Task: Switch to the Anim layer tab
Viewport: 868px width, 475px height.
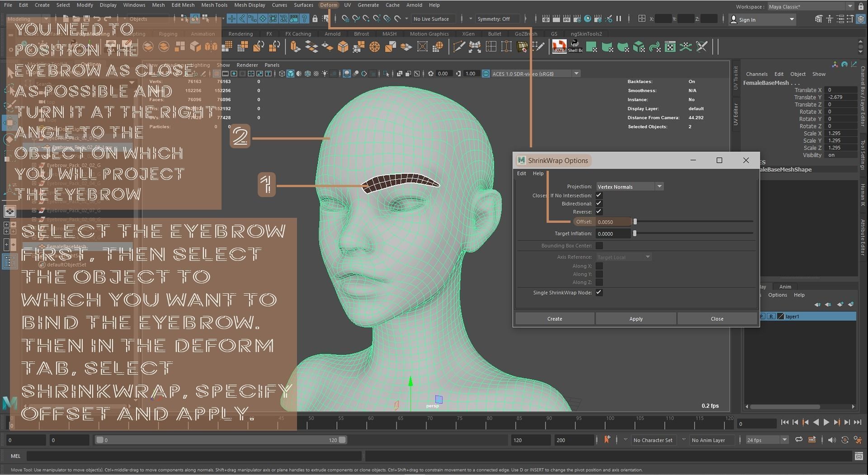Action: [785, 287]
